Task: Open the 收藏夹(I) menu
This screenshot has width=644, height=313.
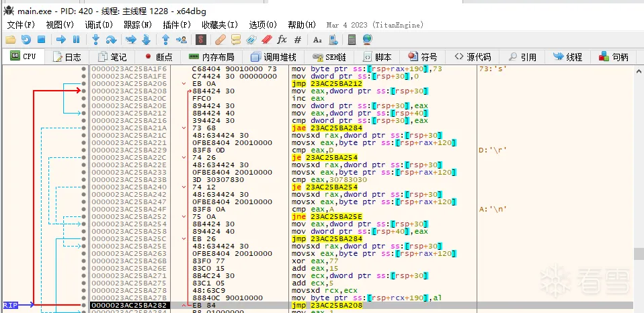Action: click(x=220, y=25)
